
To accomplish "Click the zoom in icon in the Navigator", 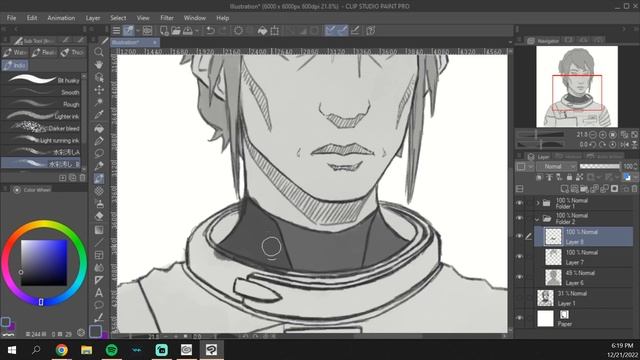I will (x=603, y=135).
